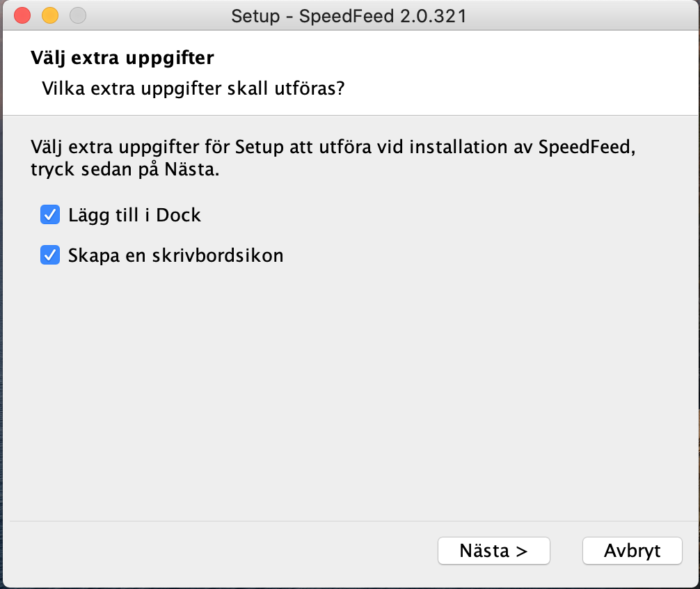
Task: Click the version number 2.0.321 in the title
Action: pos(432,15)
